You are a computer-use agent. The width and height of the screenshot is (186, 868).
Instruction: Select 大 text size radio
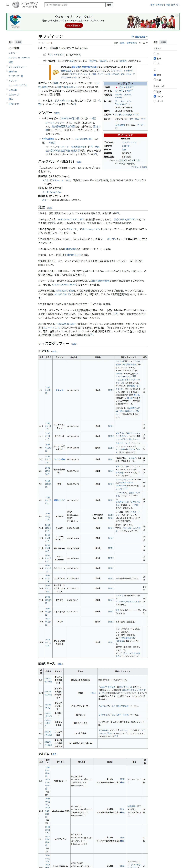(155, 63)
